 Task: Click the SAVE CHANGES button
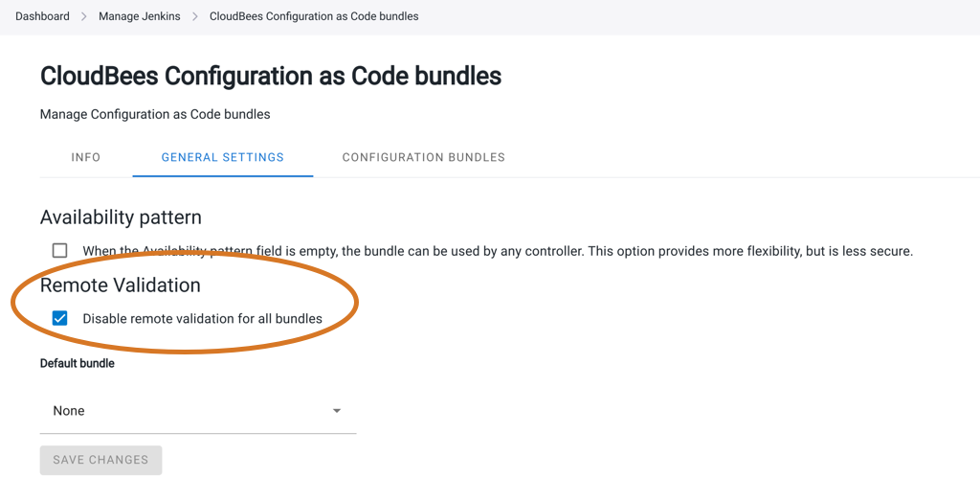coord(100,460)
